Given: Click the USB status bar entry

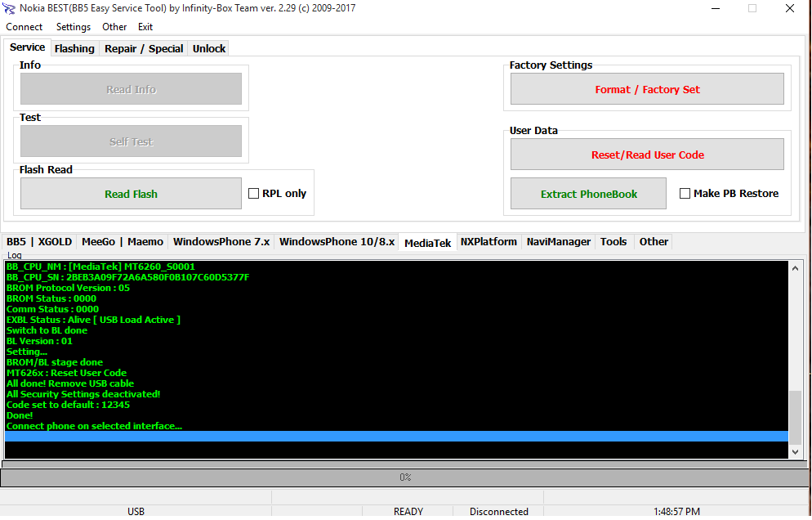Looking at the screenshot, I should [136, 511].
